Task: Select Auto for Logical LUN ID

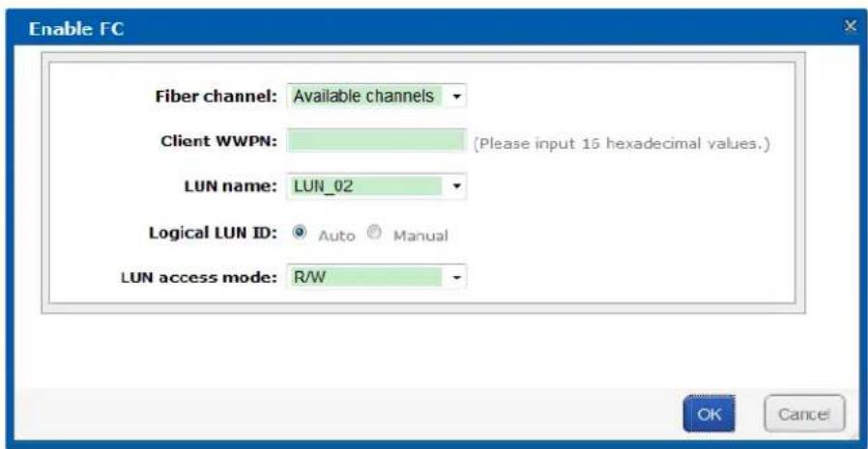Action: coord(300,233)
